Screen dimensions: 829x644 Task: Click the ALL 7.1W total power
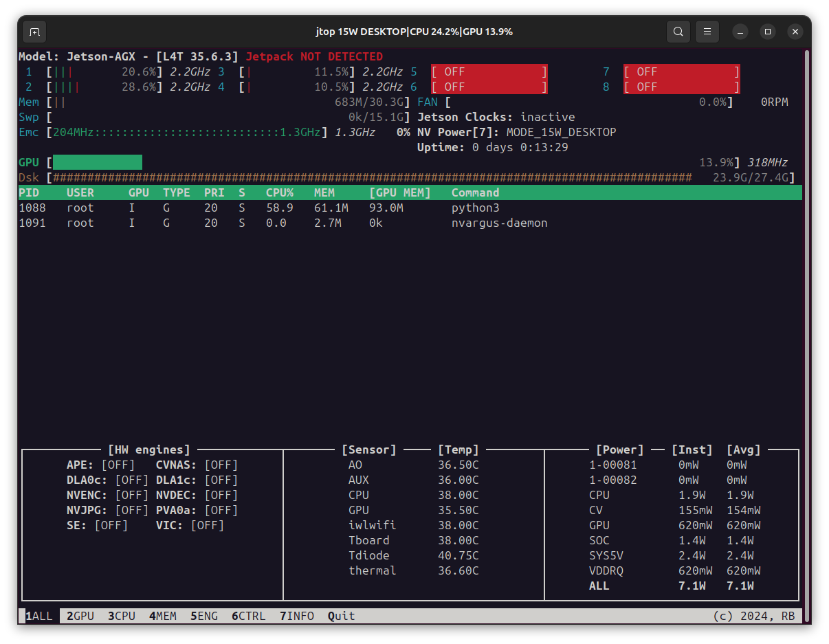pyautogui.click(x=672, y=586)
